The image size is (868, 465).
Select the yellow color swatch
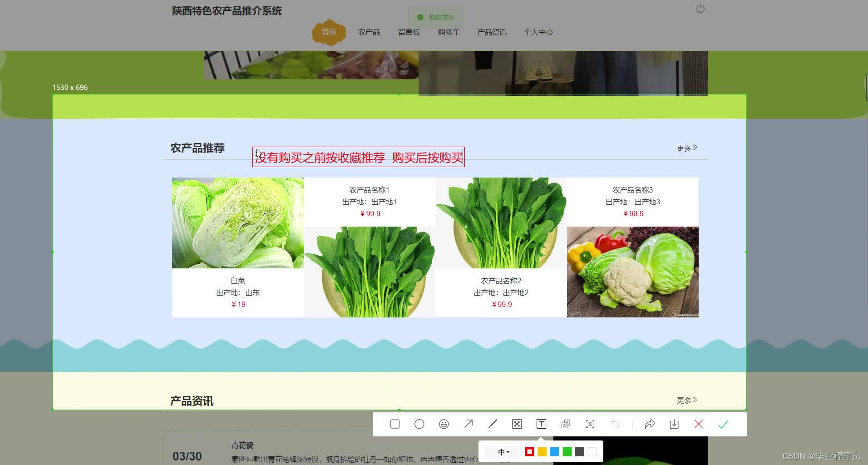pyautogui.click(x=542, y=451)
